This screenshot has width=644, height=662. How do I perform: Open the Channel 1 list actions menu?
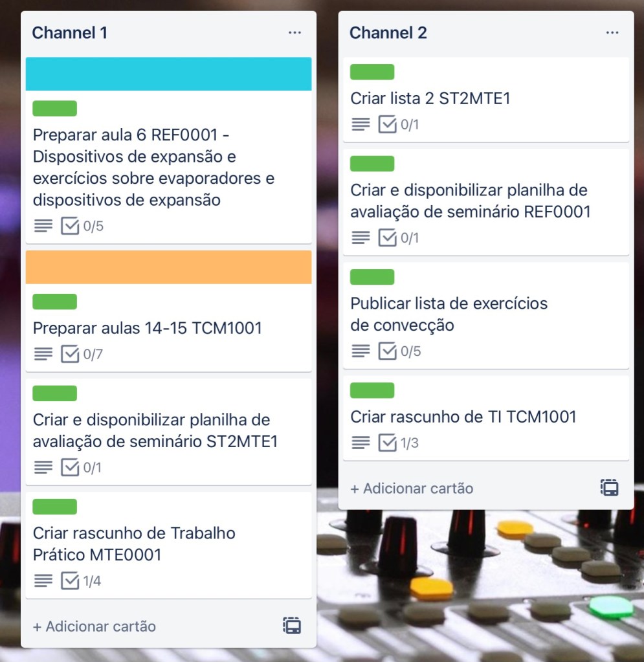[294, 32]
